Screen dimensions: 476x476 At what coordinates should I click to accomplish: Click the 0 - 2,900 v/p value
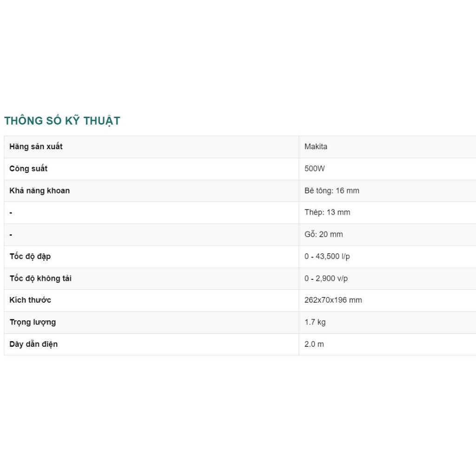point(326,278)
